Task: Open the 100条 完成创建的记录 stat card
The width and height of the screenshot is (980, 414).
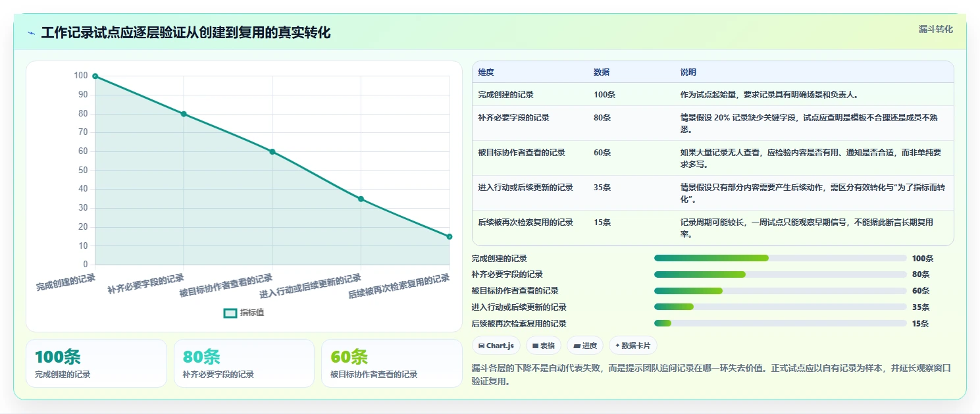Action: (96, 363)
